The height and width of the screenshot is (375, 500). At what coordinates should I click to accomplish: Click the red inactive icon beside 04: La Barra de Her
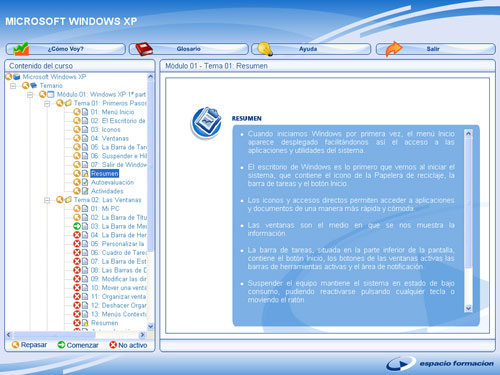(77, 235)
